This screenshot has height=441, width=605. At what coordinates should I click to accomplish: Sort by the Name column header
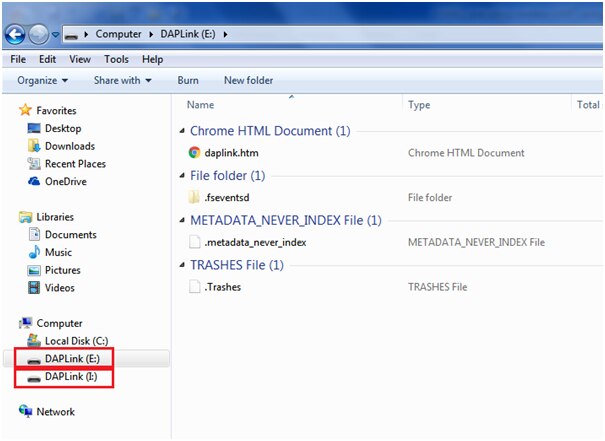200,105
